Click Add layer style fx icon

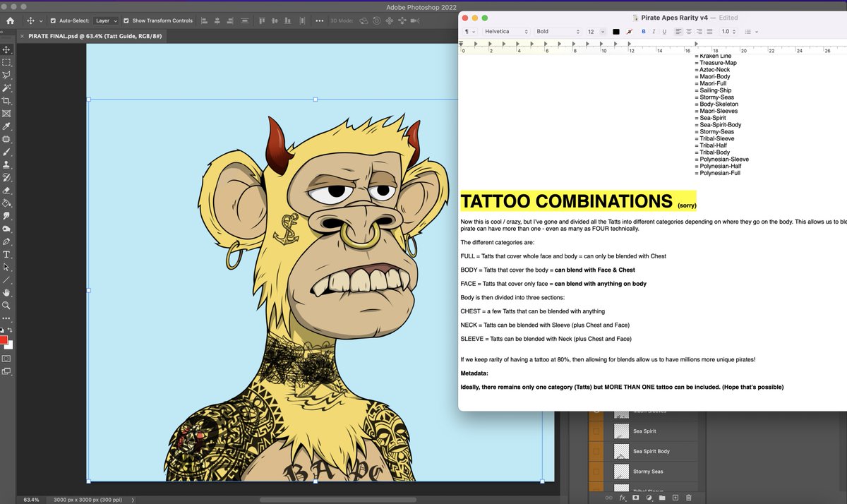[623, 497]
